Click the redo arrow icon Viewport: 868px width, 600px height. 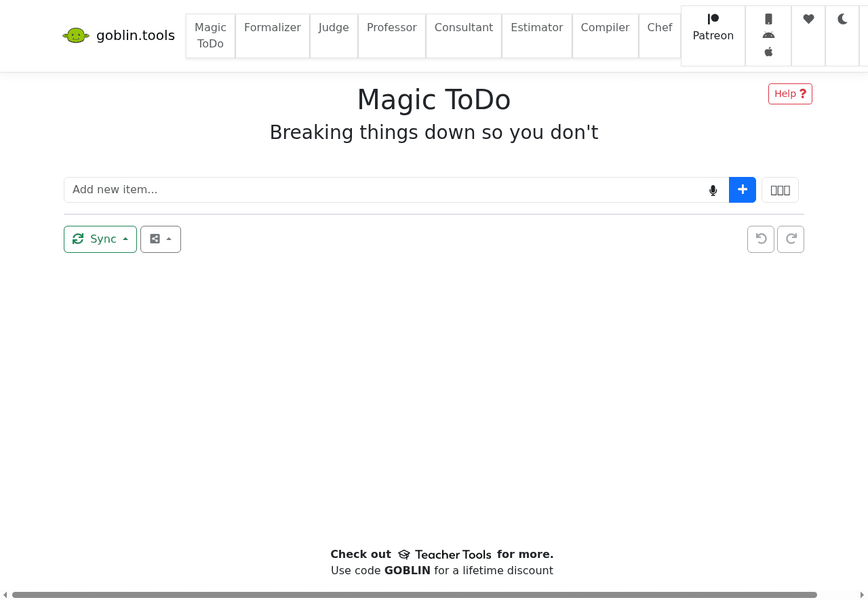tap(790, 239)
